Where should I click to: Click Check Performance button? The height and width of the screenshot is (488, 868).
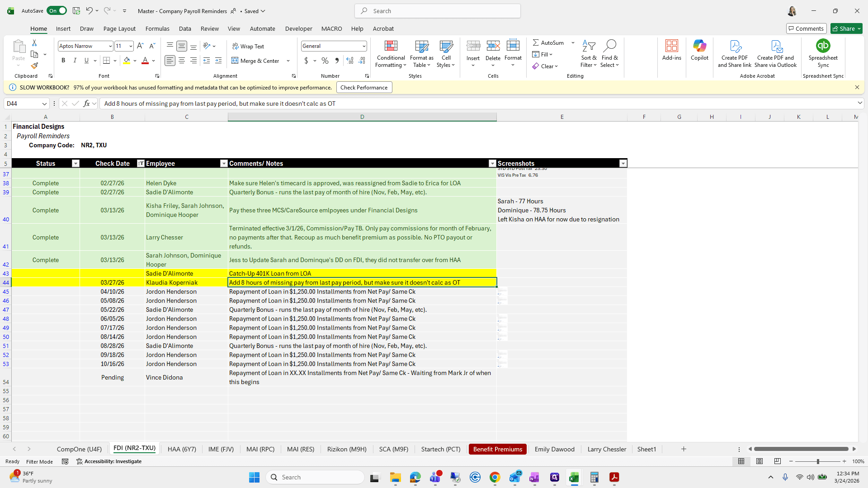click(x=364, y=88)
